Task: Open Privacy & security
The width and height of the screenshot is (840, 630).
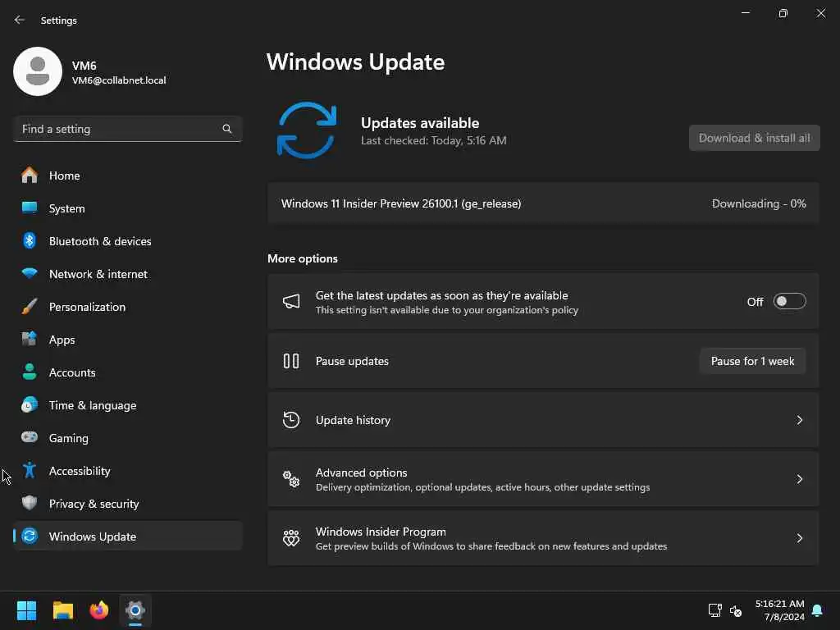Action: click(x=127, y=503)
